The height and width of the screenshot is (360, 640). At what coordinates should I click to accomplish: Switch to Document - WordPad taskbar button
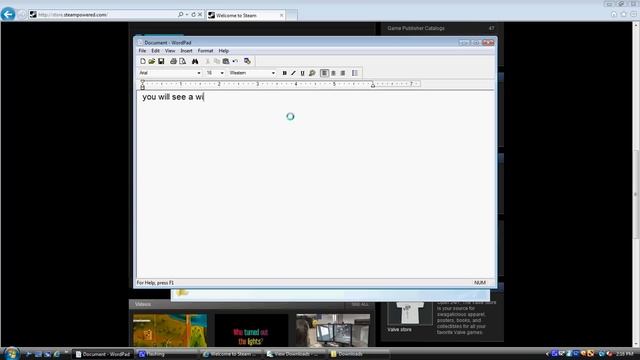point(103,354)
